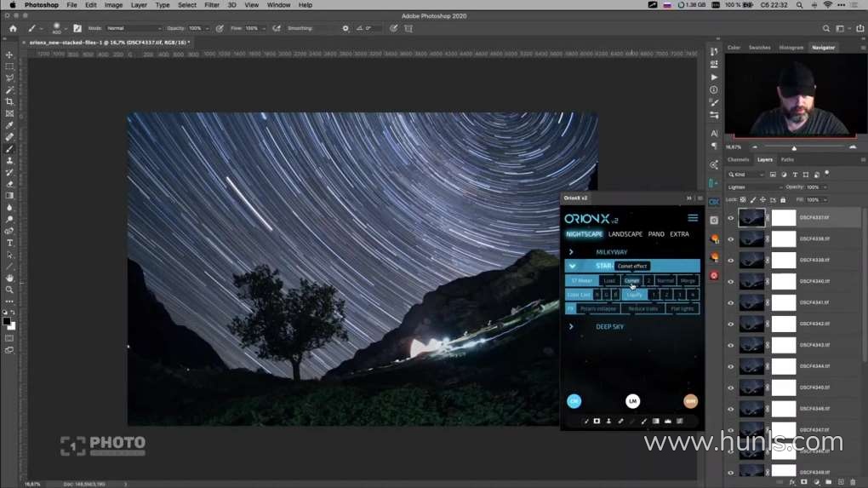Select the Clone Stamp tool
868x488 pixels.
pyautogui.click(x=9, y=161)
